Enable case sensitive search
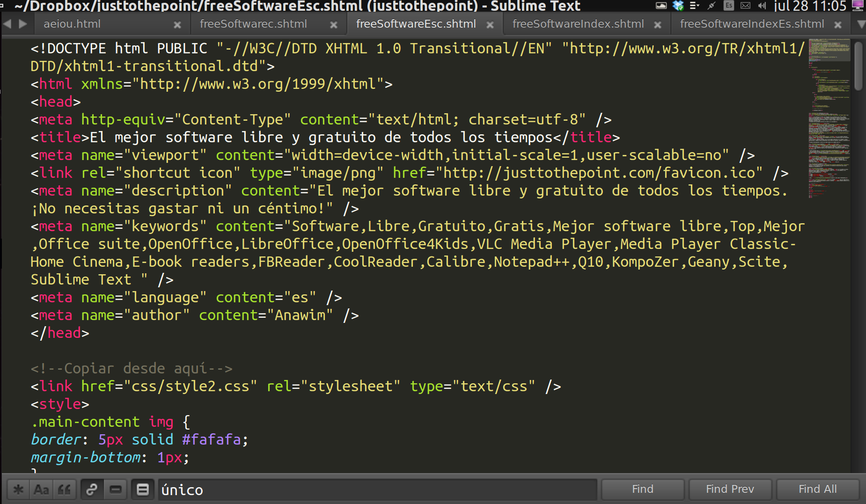The width and height of the screenshot is (866, 504). 42,489
